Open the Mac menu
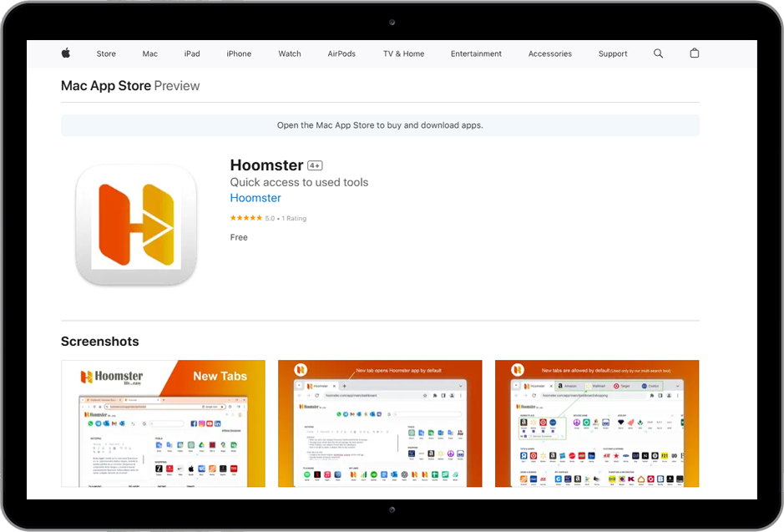784x532 pixels. pos(150,53)
